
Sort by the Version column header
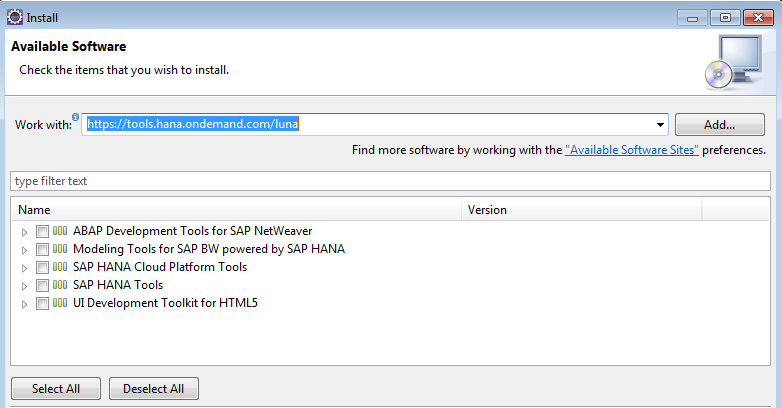[582, 210]
